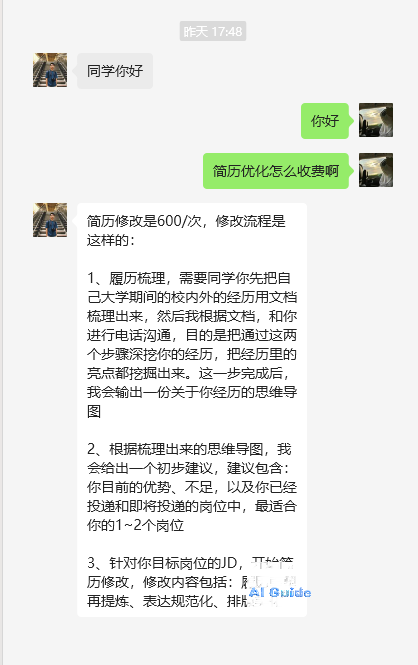This screenshot has height=665, width=418.
Task: Click my avatar next to "你好" bubble
Action: (x=376, y=120)
